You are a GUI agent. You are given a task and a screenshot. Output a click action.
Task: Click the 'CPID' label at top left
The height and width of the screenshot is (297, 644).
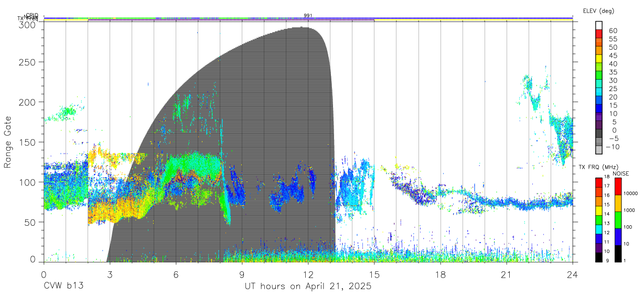click(32, 15)
